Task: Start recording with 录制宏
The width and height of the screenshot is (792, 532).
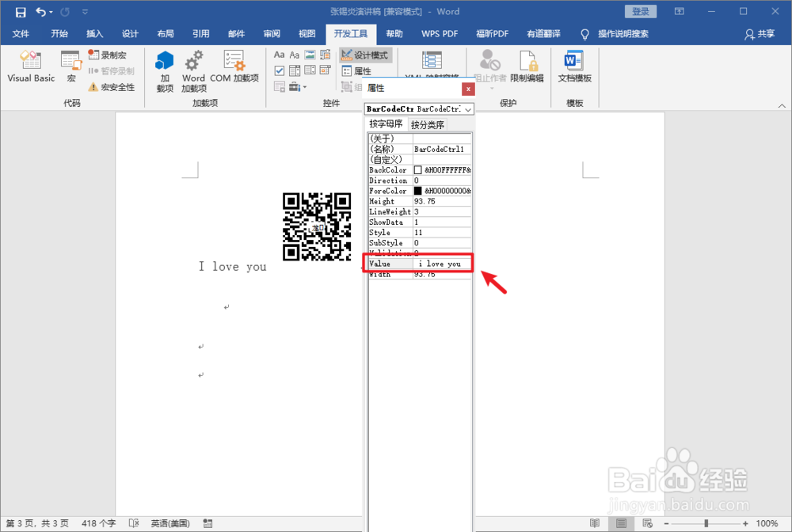Action: coord(107,55)
